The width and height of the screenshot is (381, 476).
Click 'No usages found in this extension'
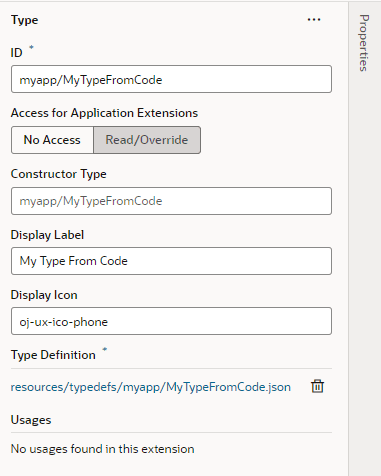point(102,449)
